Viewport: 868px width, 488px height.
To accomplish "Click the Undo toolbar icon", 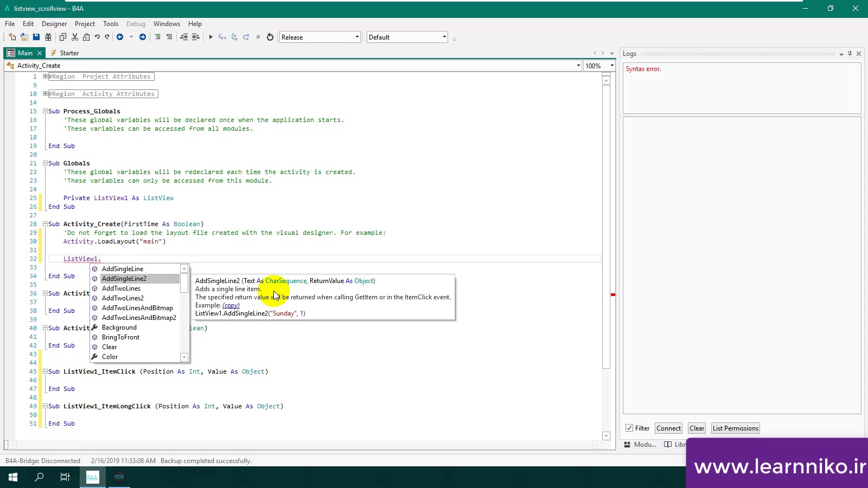I will (x=97, y=37).
